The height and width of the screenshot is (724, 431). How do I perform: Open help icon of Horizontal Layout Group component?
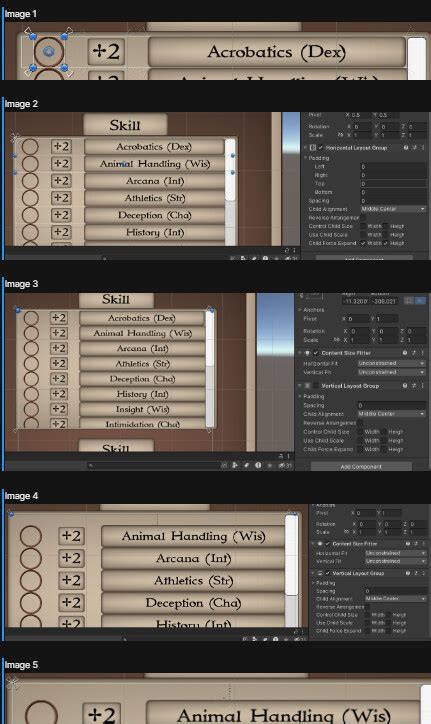click(406, 148)
